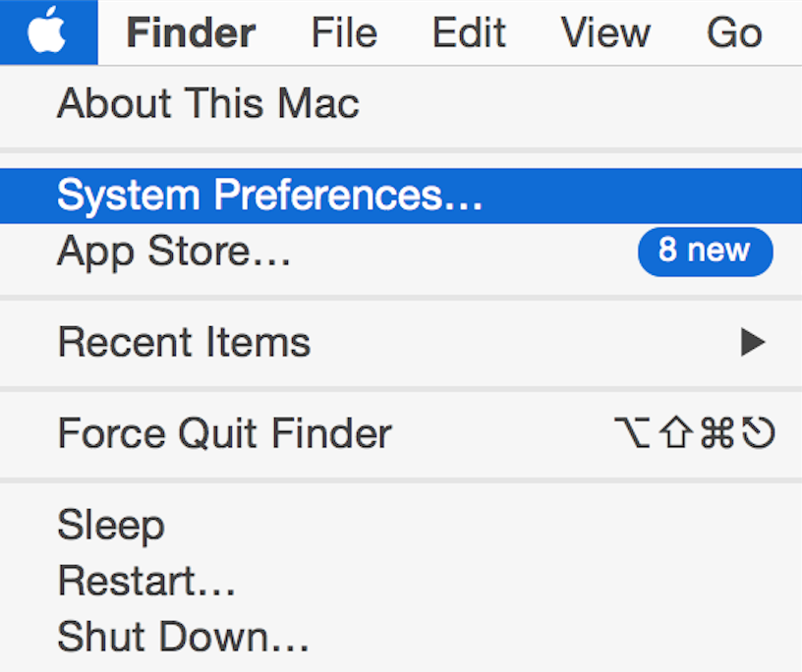This screenshot has width=802, height=672.
Task: Open the Edit menu
Action: [469, 33]
